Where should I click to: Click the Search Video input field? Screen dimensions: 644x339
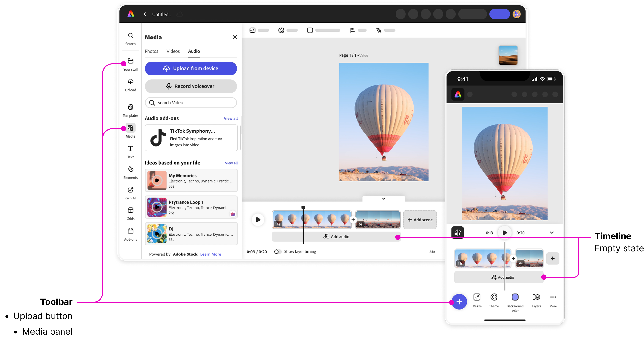191,103
